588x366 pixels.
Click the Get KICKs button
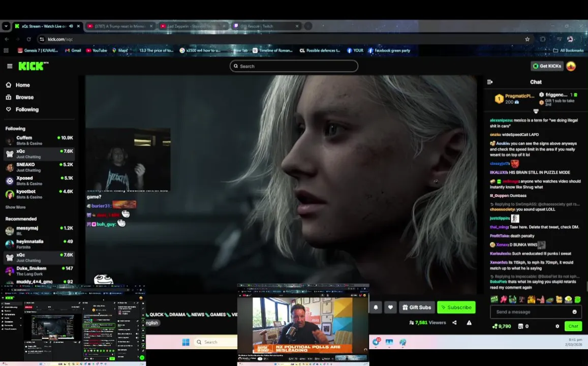pyautogui.click(x=547, y=66)
